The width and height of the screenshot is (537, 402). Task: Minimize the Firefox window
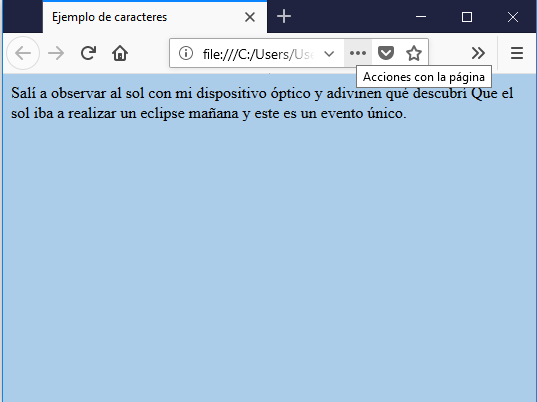421,16
